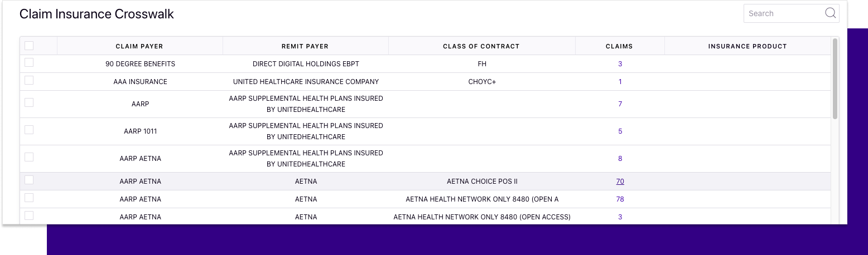
Task: Click the table's vertical scrollbar thumb
Action: tap(835, 79)
